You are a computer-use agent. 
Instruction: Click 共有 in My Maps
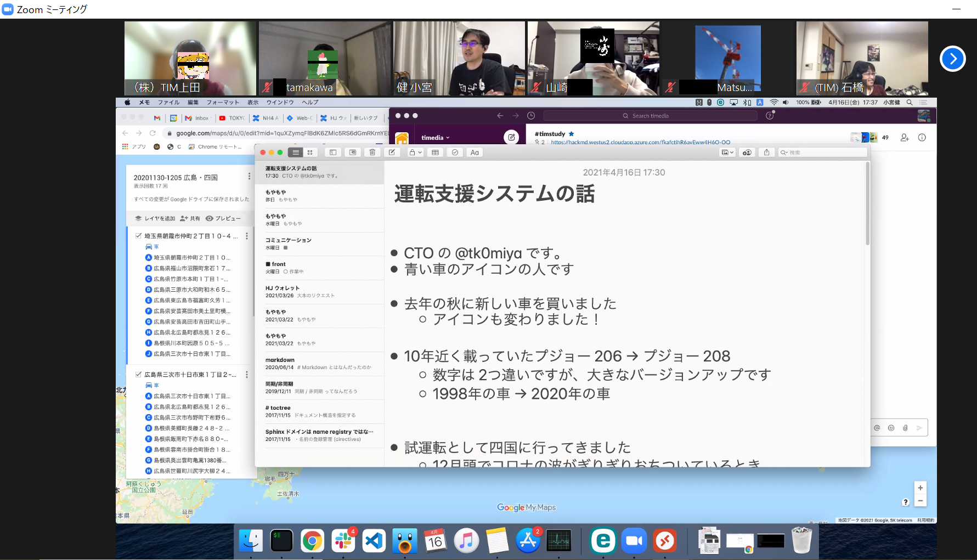pos(190,218)
